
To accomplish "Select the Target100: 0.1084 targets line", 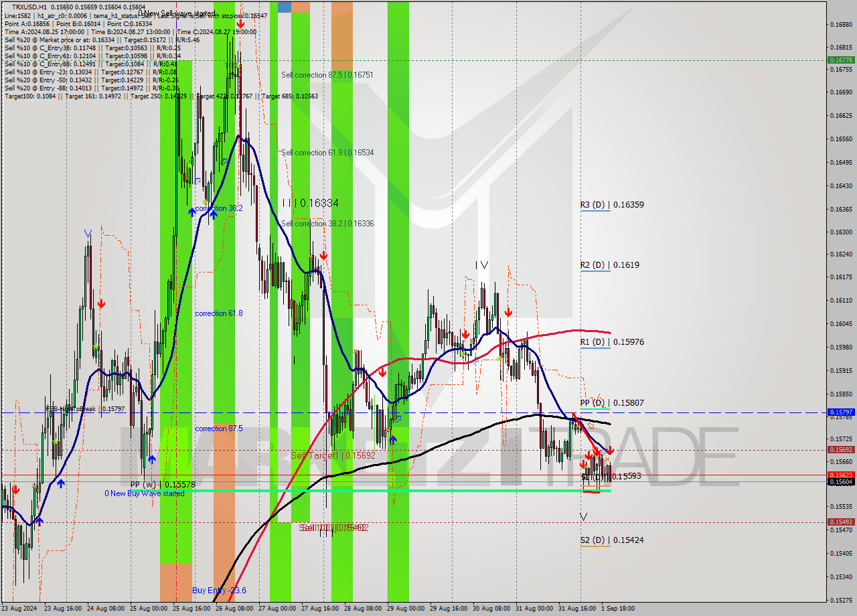I will pos(161,96).
